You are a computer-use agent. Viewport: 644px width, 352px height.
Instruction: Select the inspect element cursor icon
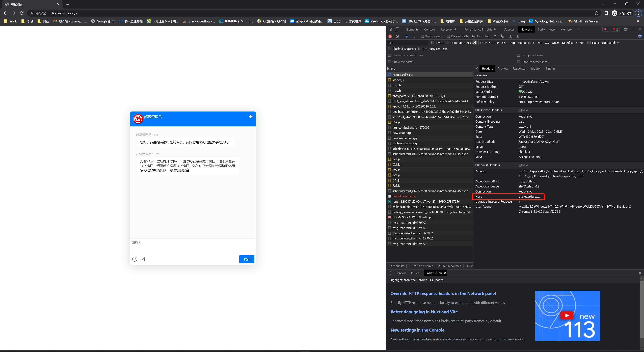(x=390, y=29)
